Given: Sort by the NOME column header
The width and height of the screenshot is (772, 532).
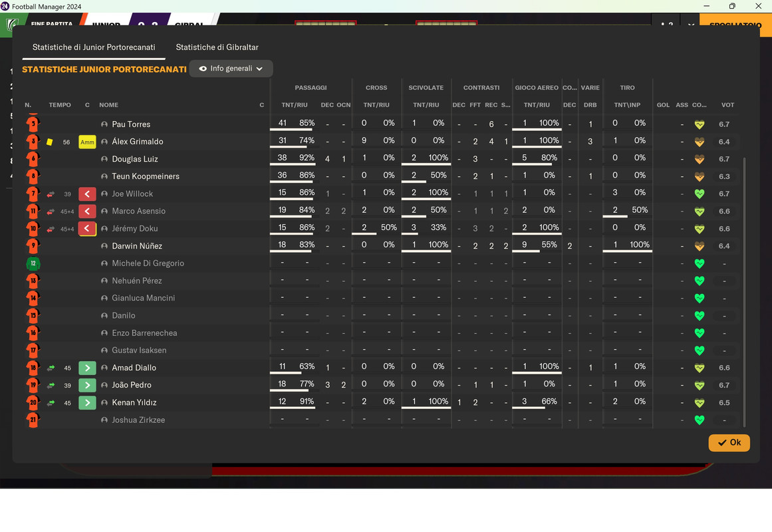Looking at the screenshot, I should point(108,105).
